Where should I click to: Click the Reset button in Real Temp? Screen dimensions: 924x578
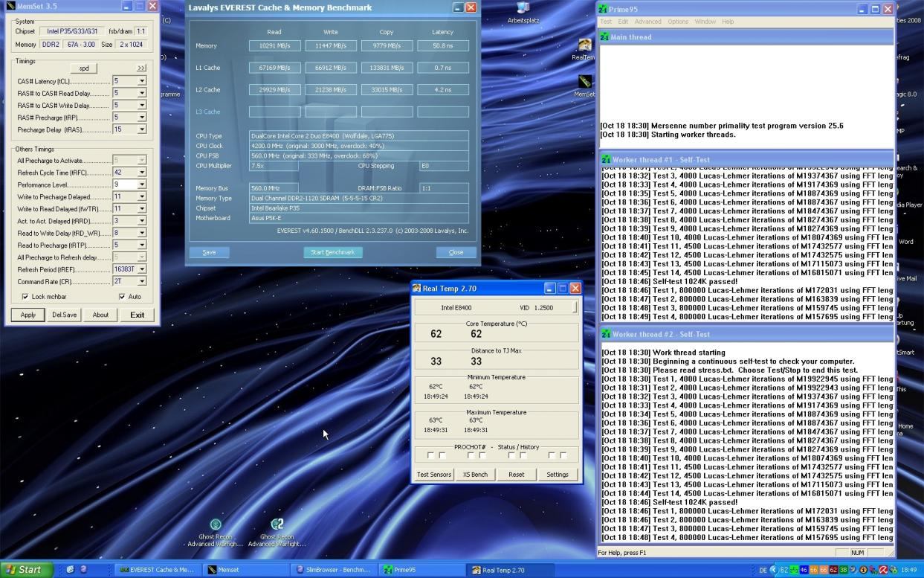pos(517,474)
